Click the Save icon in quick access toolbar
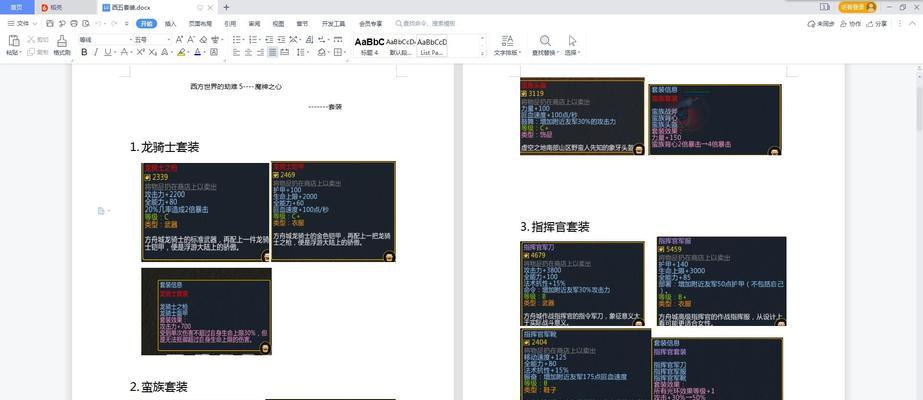 [x=47, y=23]
